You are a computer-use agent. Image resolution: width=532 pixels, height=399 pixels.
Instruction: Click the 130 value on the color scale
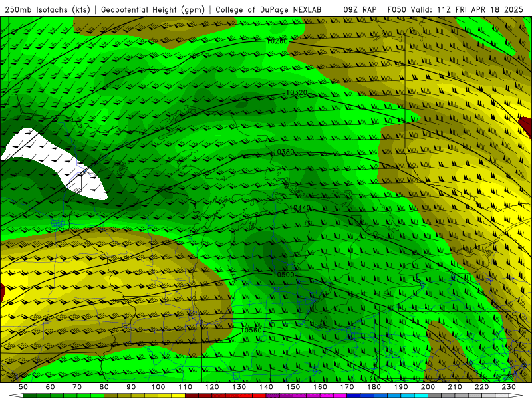(x=239, y=387)
